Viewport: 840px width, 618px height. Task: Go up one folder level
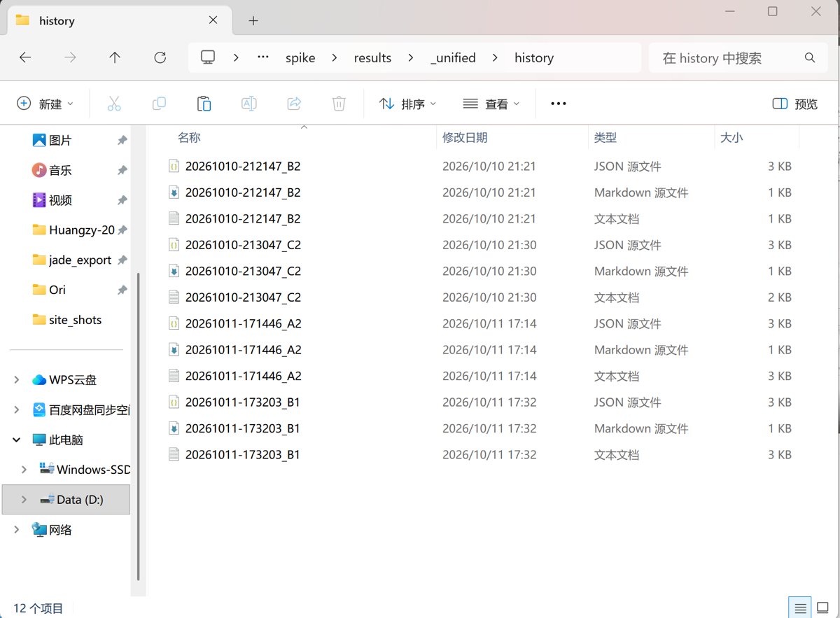[115, 58]
